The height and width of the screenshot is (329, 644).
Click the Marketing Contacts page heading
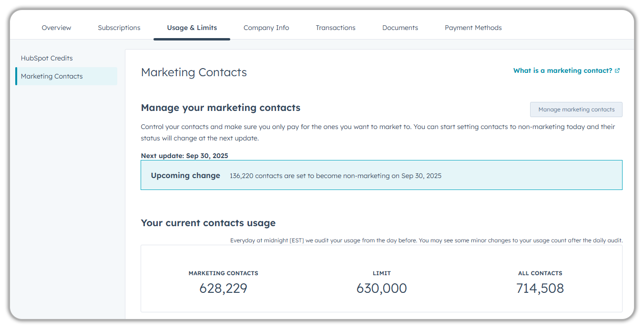pyautogui.click(x=194, y=72)
